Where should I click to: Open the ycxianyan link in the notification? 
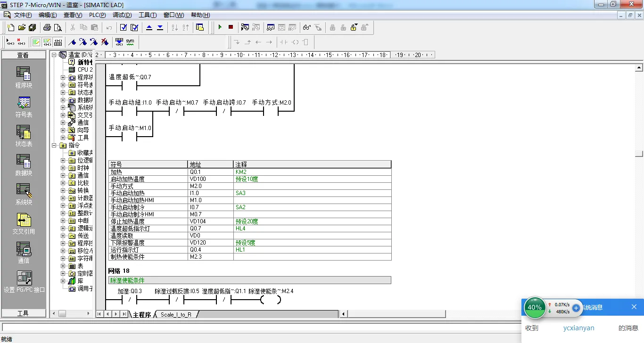[x=578, y=328]
